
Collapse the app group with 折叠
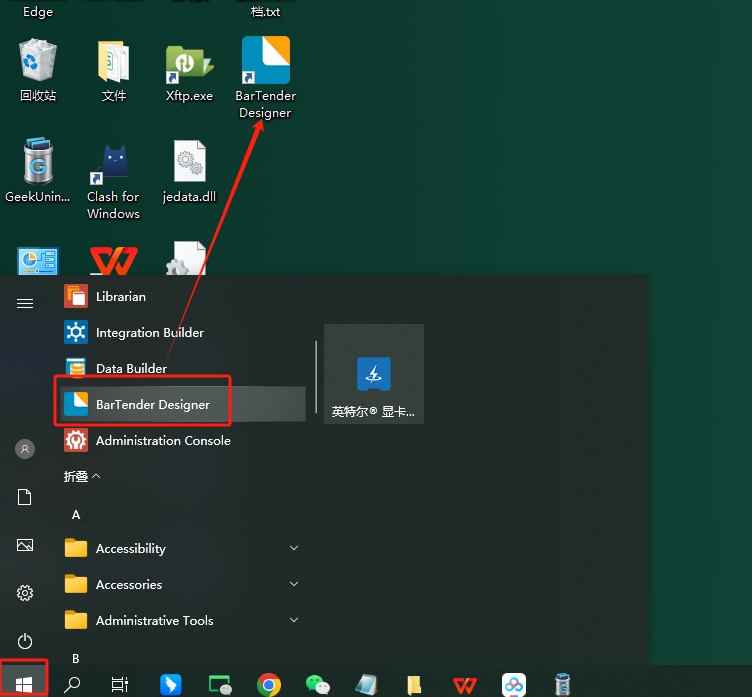(82, 476)
